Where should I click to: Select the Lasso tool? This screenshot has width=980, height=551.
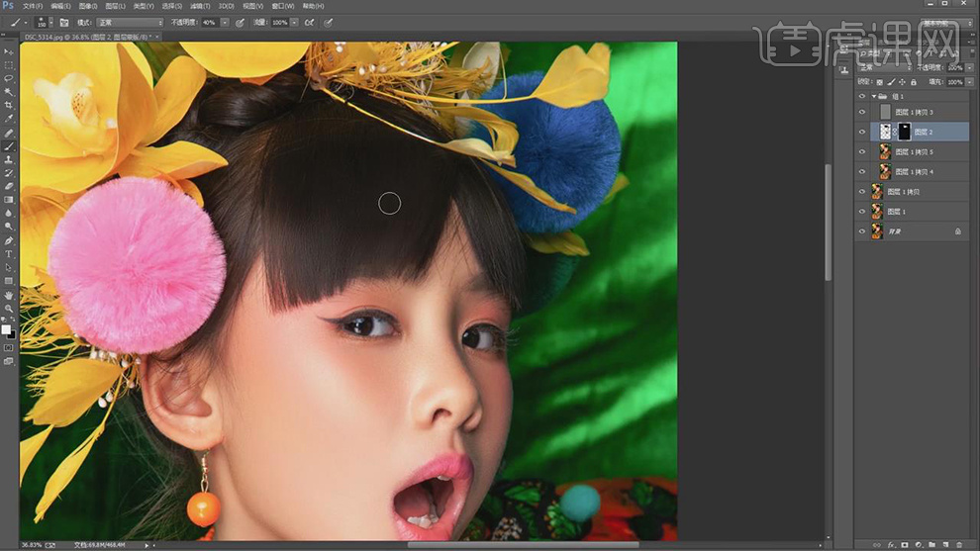coord(9,77)
